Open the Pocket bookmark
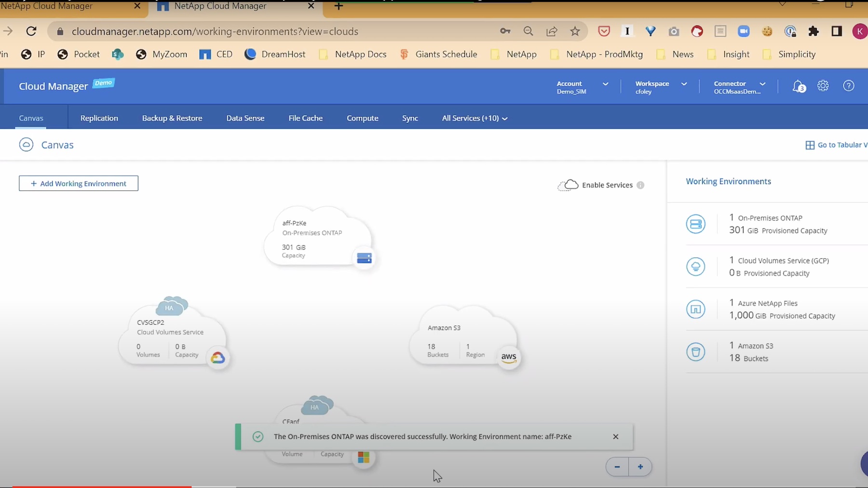Screen dimensions: 868x488 click(78, 54)
